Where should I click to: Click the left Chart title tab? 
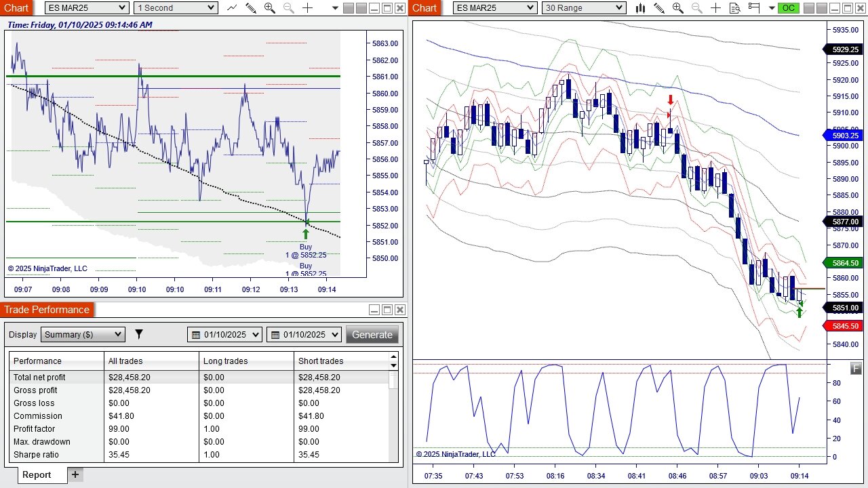(x=16, y=8)
